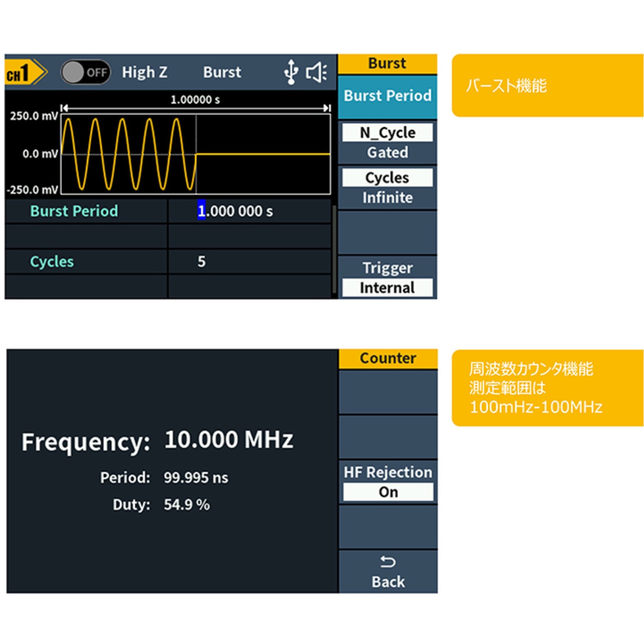The height and width of the screenshot is (644, 644).
Task: Click the Burst menu title tab
Action: coord(387,64)
